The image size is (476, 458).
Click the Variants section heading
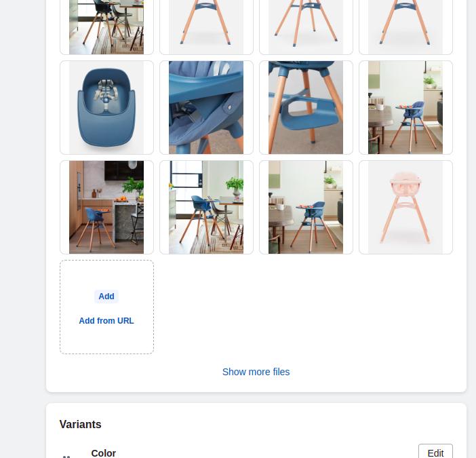pyautogui.click(x=81, y=424)
